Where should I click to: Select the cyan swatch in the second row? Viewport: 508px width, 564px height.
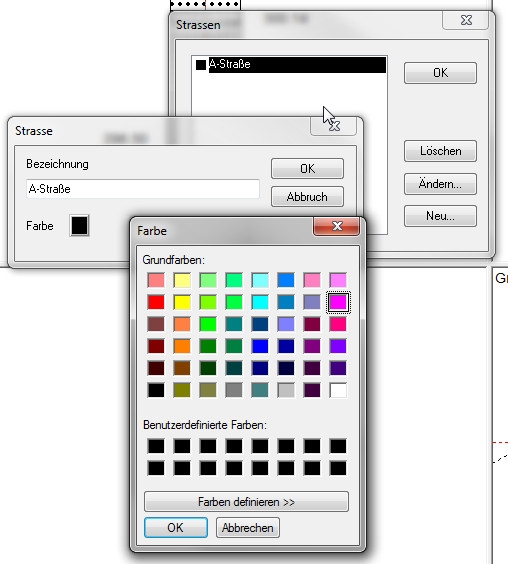tap(260, 302)
